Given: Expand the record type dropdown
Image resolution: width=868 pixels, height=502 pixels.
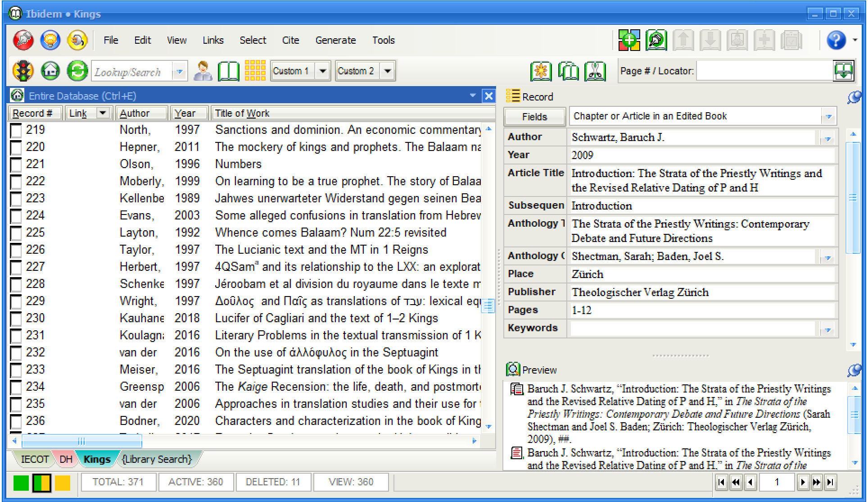Looking at the screenshot, I should [828, 117].
